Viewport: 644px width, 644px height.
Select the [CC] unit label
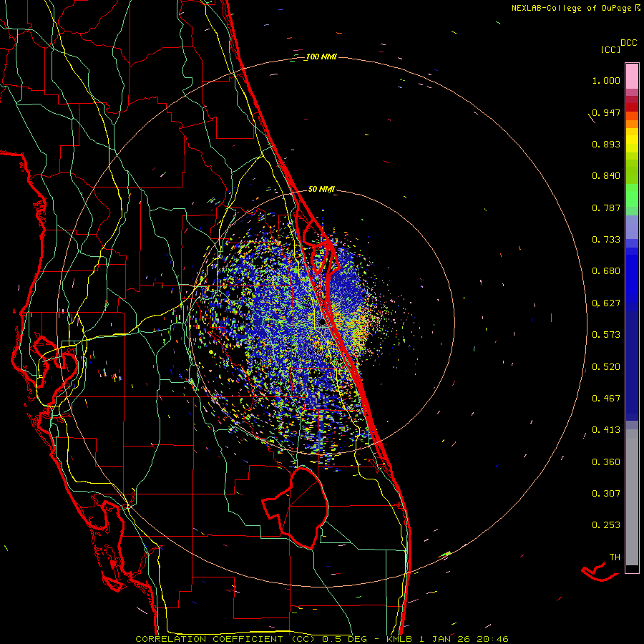click(610, 49)
